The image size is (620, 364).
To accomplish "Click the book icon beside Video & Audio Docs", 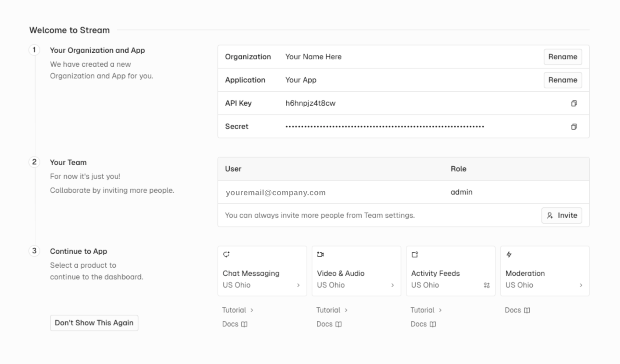I will pos(339,324).
